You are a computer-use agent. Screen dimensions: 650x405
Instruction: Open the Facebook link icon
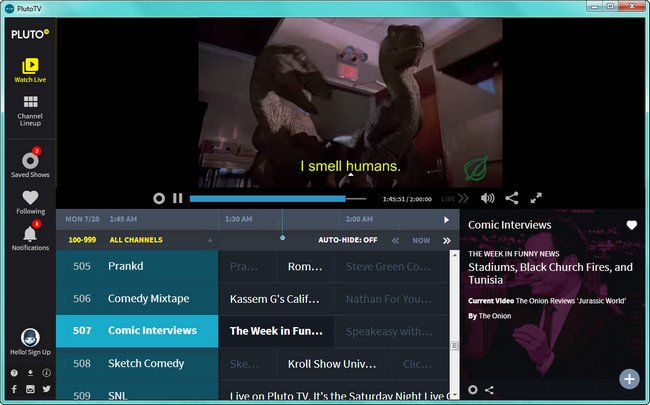tap(14, 389)
